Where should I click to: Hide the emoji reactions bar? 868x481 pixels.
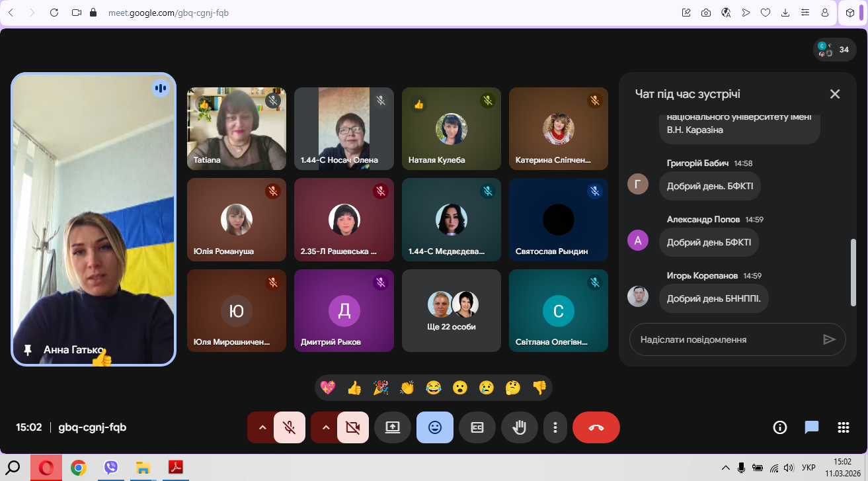click(x=434, y=427)
